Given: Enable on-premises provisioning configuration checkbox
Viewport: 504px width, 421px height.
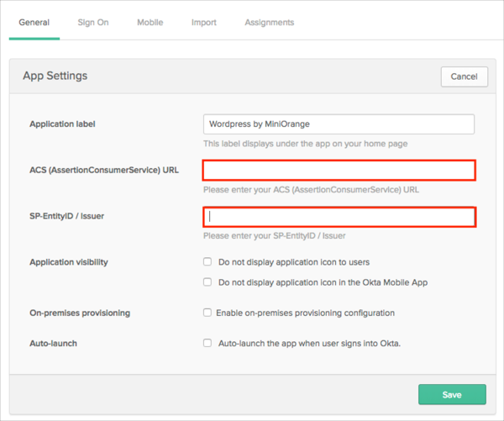Looking at the screenshot, I should pyautogui.click(x=207, y=313).
